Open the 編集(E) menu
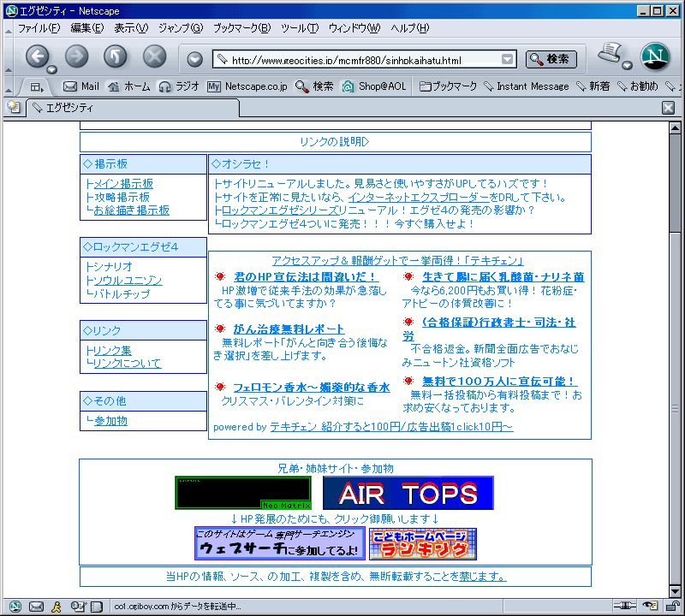The width and height of the screenshot is (685, 616). (x=87, y=28)
